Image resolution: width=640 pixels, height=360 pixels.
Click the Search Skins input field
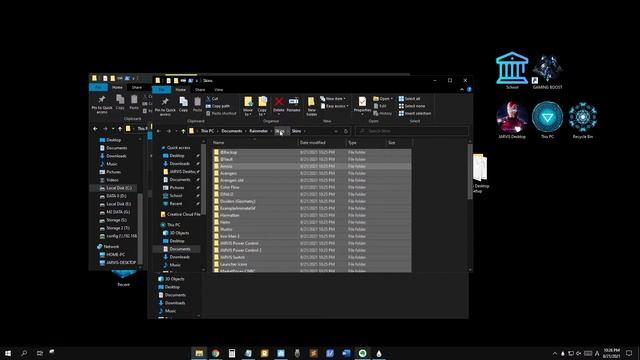(x=411, y=131)
